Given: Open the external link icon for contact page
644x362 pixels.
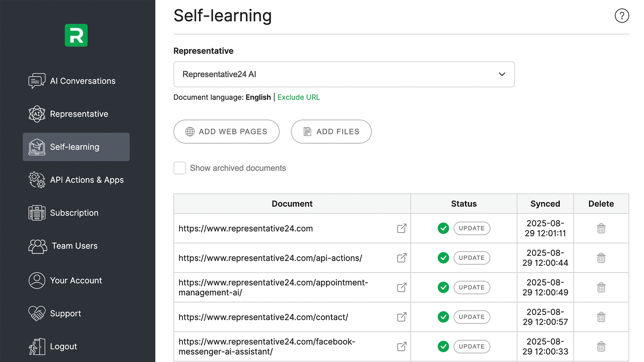Looking at the screenshot, I should 401,317.
